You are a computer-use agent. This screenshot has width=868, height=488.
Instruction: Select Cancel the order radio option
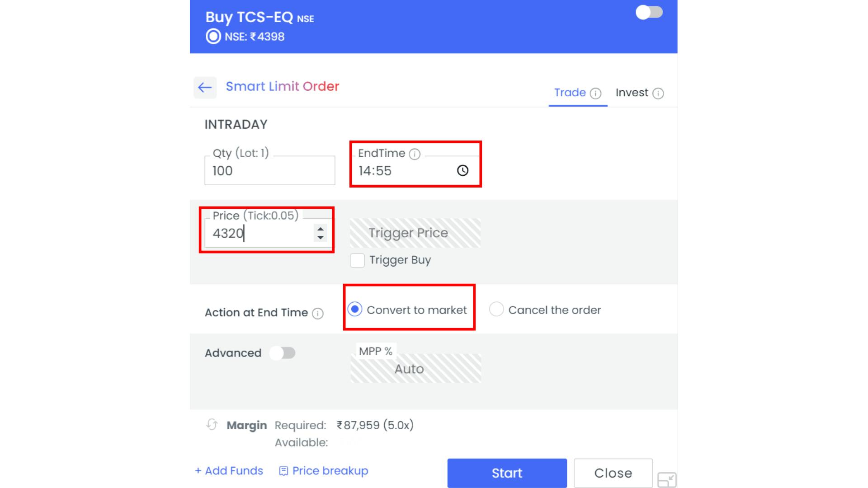coord(496,310)
